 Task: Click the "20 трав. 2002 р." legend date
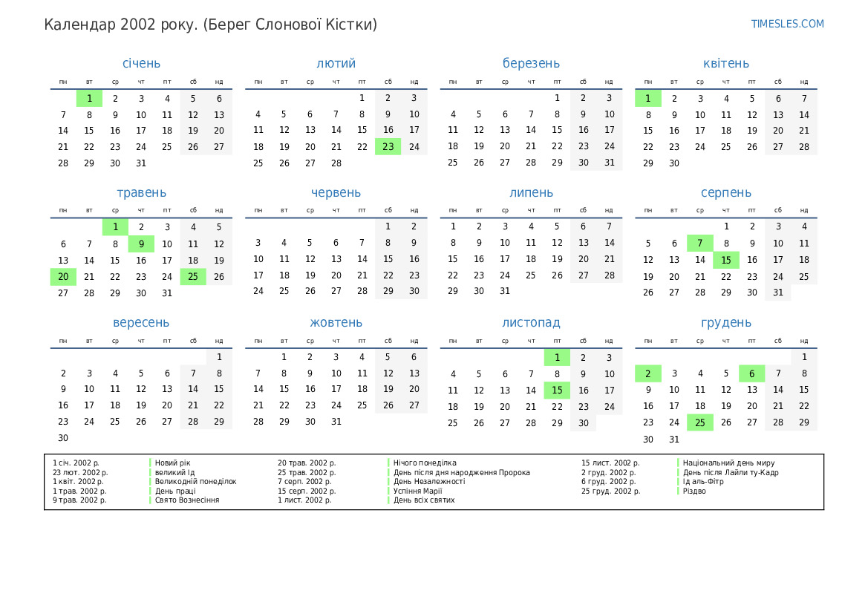[x=307, y=463]
